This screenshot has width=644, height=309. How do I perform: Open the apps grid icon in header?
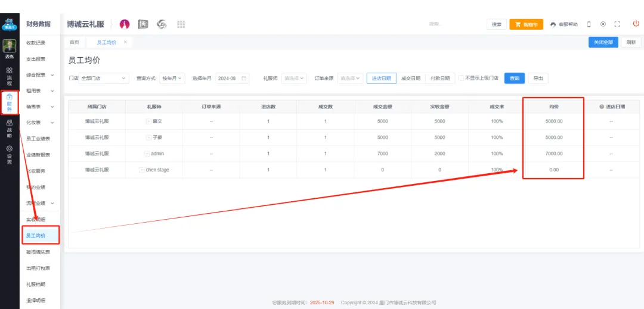pyautogui.click(x=181, y=24)
